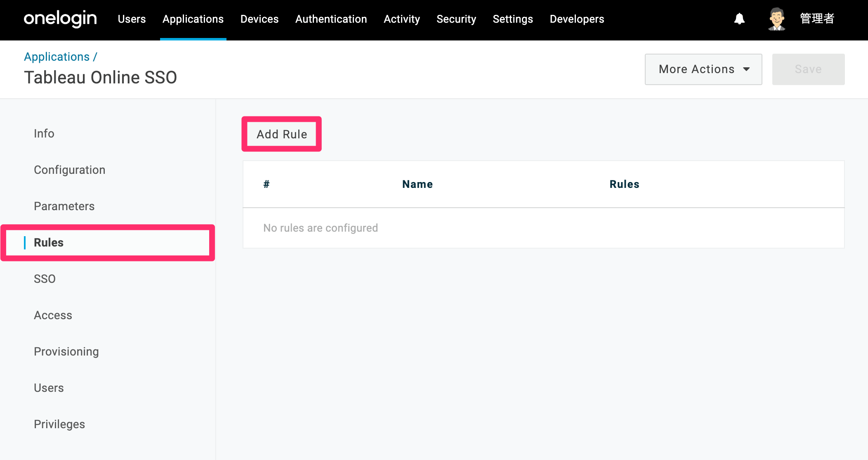Image resolution: width=868 pixels, height=460 pixels.
Task: Open the Security menu
Action: [x=456, y=19]
